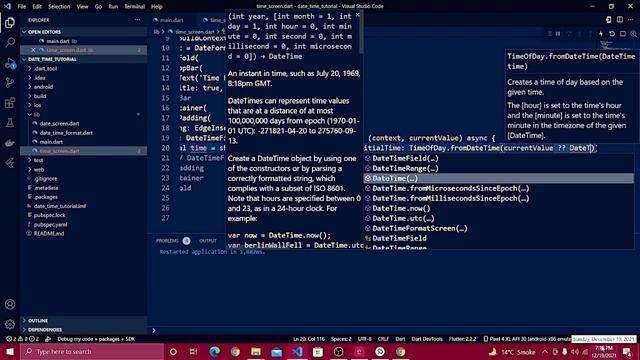This screenshot has height=360, width=640.
Task: Click the UTF-8 encoding status
Action: coord(364,339)
